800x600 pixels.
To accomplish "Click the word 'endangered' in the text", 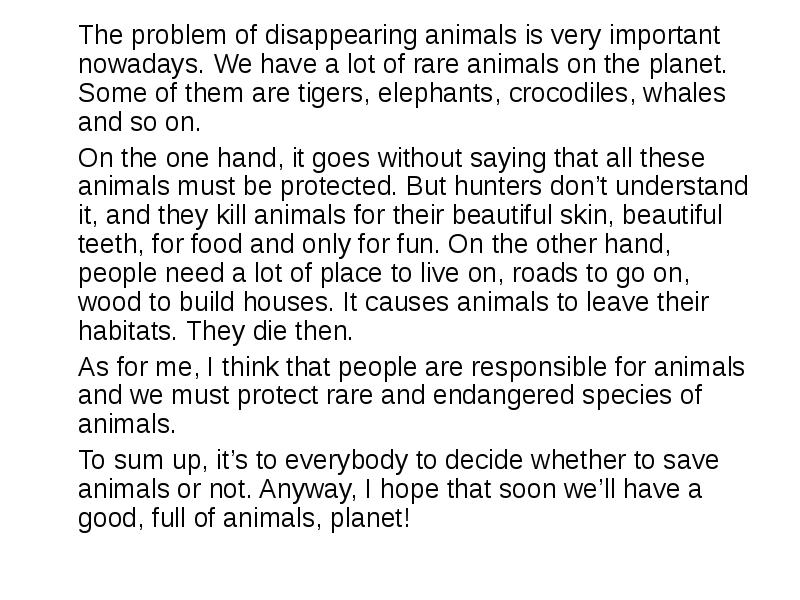I will [x=503, y=396].
